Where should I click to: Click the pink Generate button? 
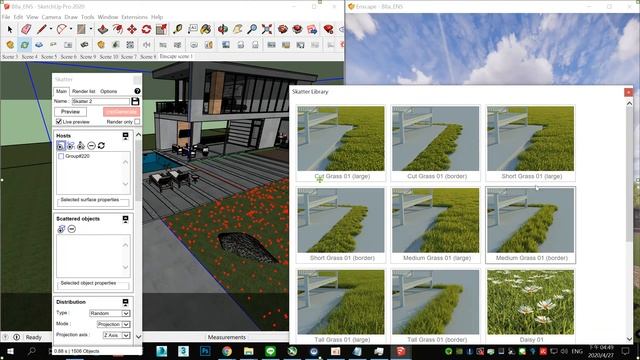coord(121,112)
